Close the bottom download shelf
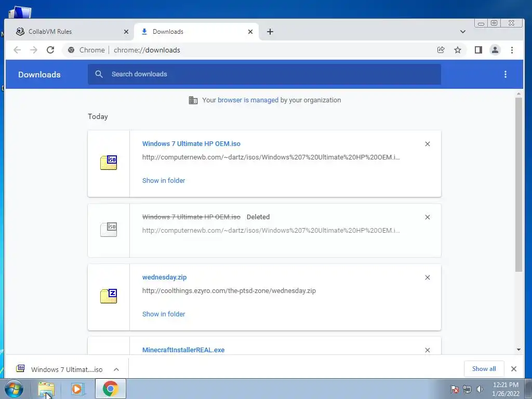 click(x=514, y=369)
